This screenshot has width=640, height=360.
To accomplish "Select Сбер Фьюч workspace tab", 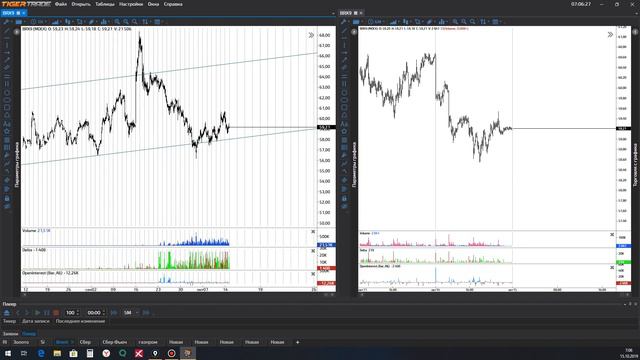I will (115, 342).
